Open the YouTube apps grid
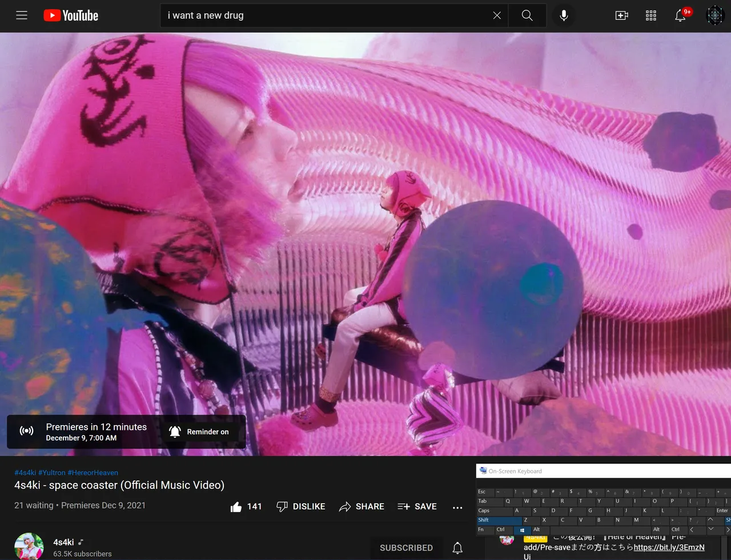This screenshot has width=731, height=560. [651, 15]
